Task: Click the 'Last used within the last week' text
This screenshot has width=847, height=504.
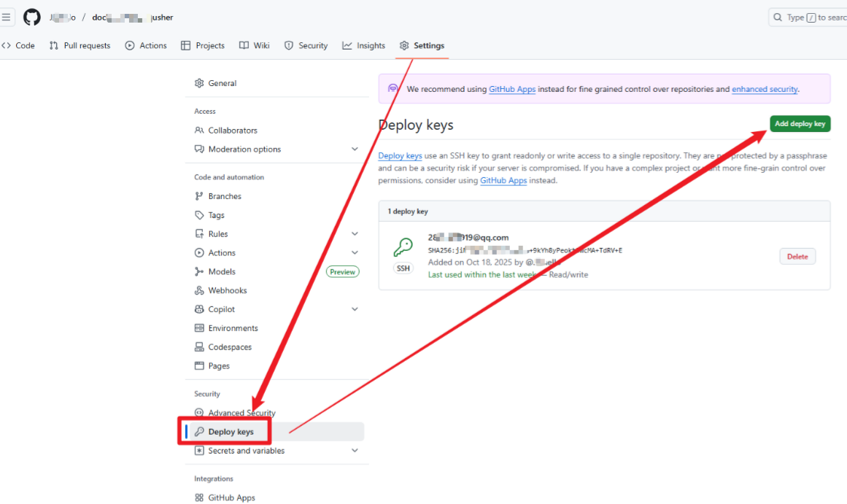Action: click(481, 275)
